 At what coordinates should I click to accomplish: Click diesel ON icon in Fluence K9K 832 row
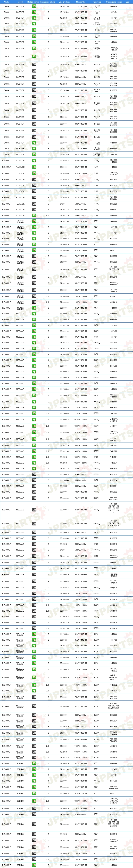(34, 191)
